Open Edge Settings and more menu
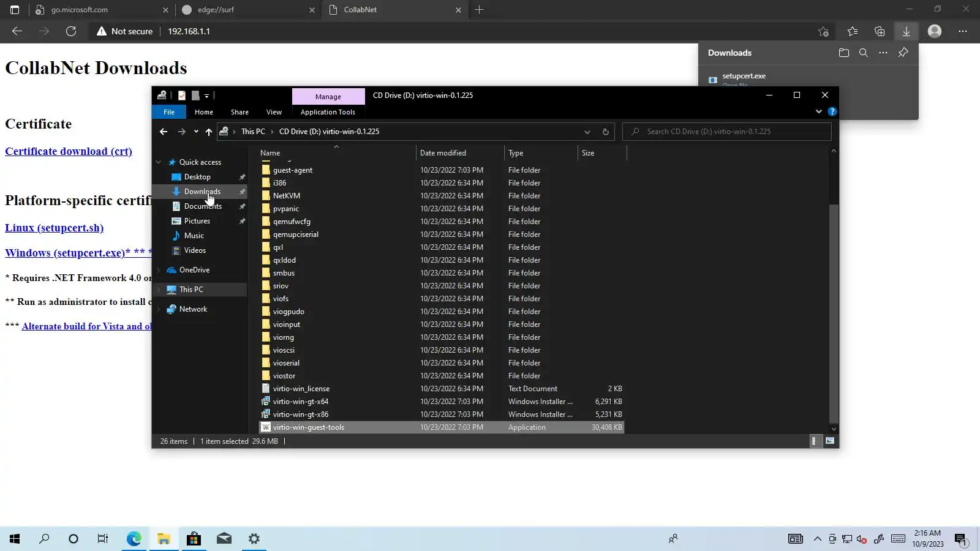This screenshot has width=980, height=551. 963,31
